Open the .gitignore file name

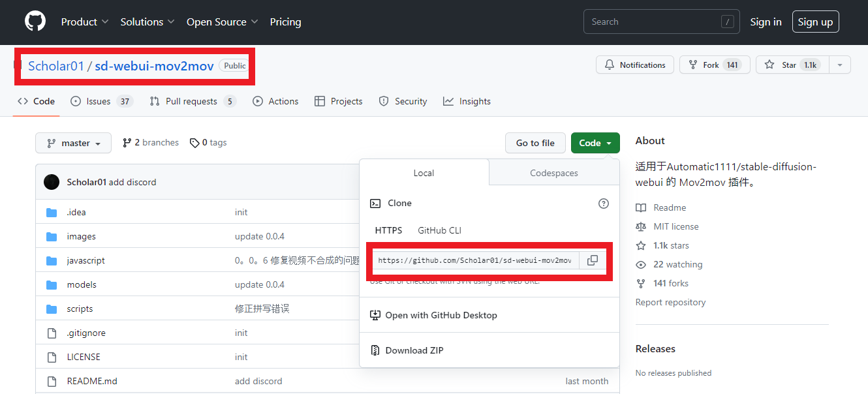(x=86, y=333)
